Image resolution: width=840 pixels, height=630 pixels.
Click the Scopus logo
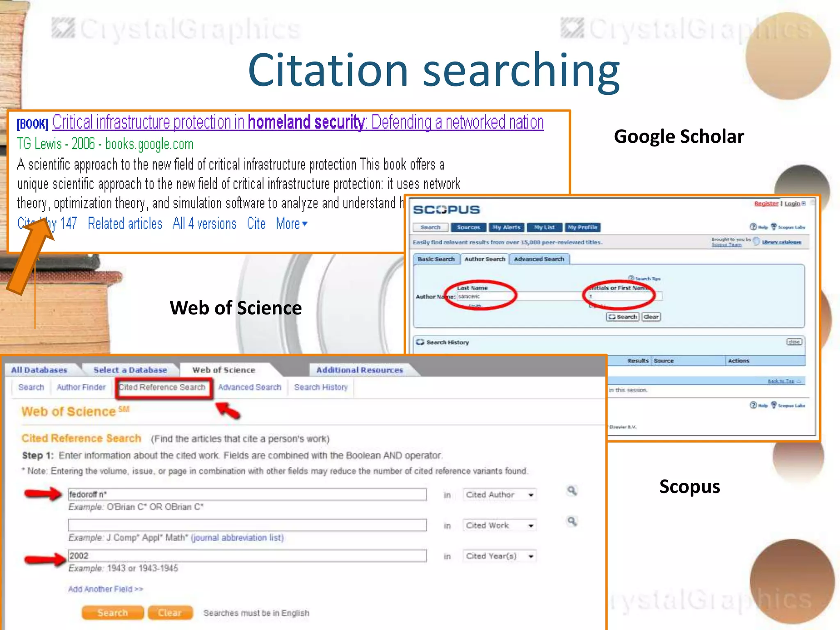point(446,210)
